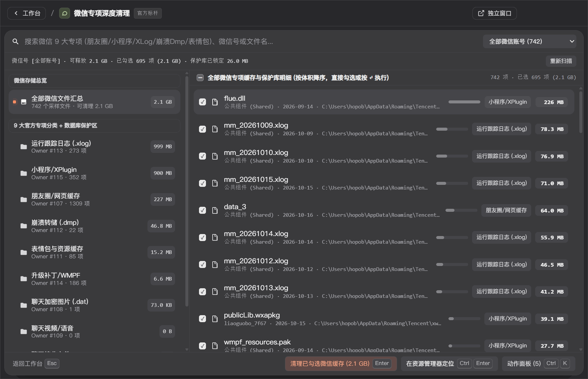This screenshot has height=379, width=588.
Task: Open in 独立窗口
Action: click(494, 13)
